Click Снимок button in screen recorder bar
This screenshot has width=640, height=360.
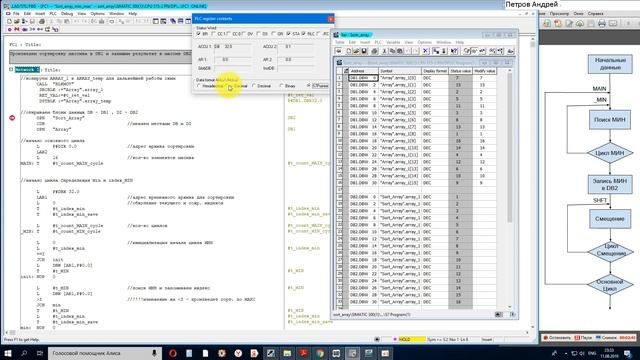pyautogui.click(x=607, y=338)
